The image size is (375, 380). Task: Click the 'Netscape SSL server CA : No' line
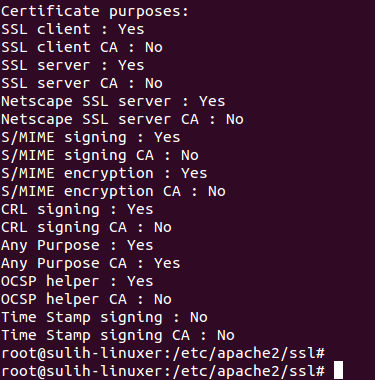[122, 119]
